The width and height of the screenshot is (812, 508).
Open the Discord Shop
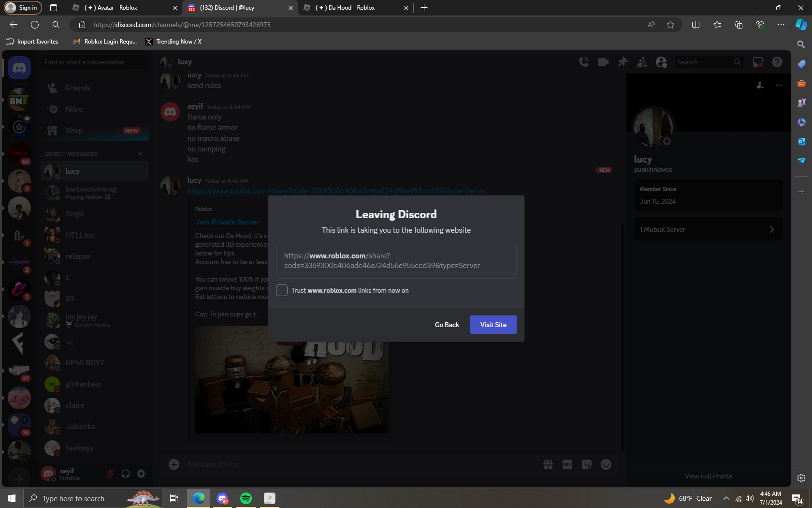95,130
